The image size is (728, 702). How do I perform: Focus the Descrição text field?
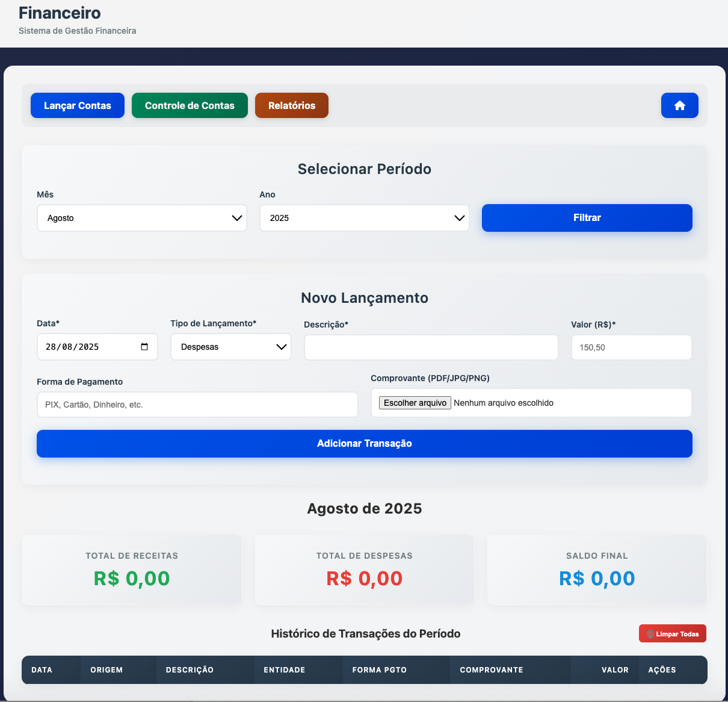tap(431, 347)
